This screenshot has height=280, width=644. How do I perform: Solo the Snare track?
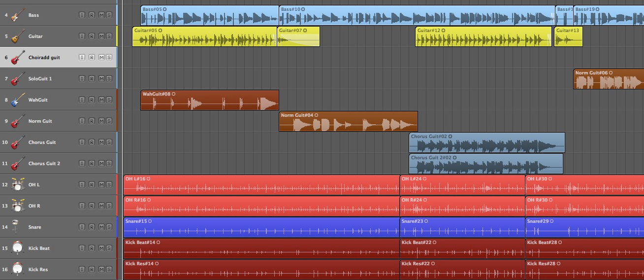[109, 227]
